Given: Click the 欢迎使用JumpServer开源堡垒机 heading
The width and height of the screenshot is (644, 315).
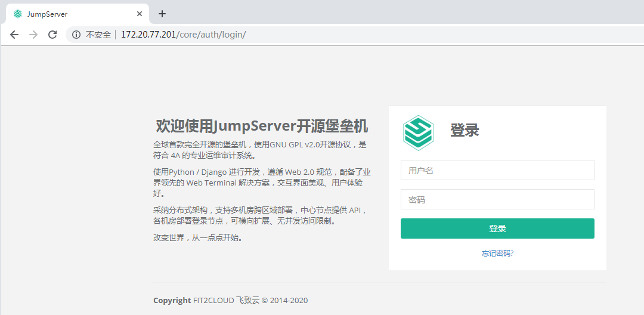Looking at the screenshot, I should tap(262, 126).
